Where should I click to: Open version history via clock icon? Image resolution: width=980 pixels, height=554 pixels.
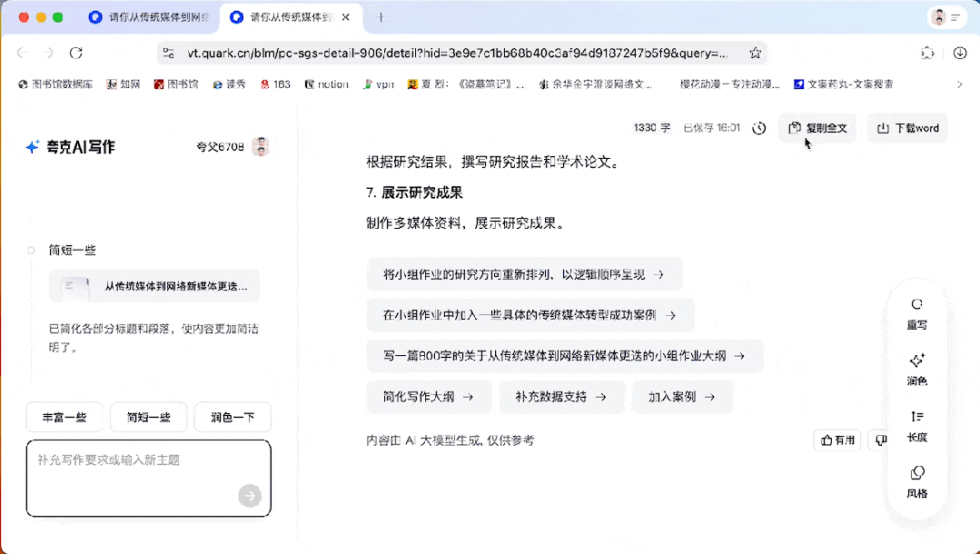coord(759,128)
